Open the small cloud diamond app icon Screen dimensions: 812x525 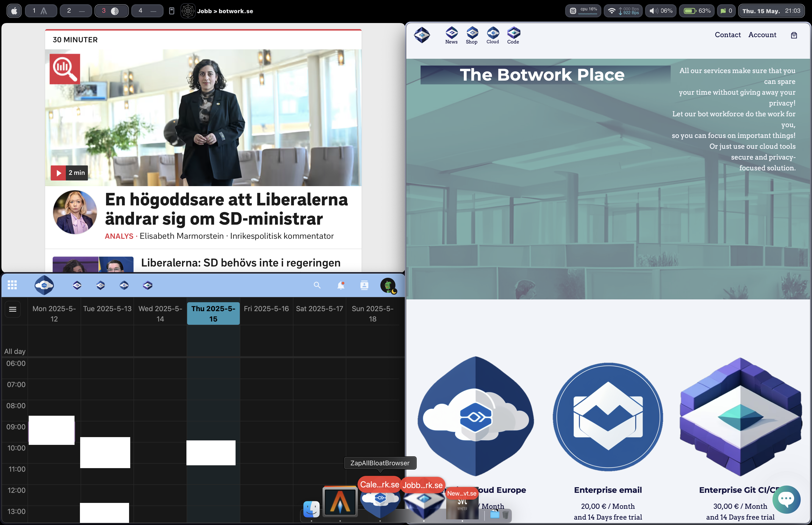pos(124,285)
